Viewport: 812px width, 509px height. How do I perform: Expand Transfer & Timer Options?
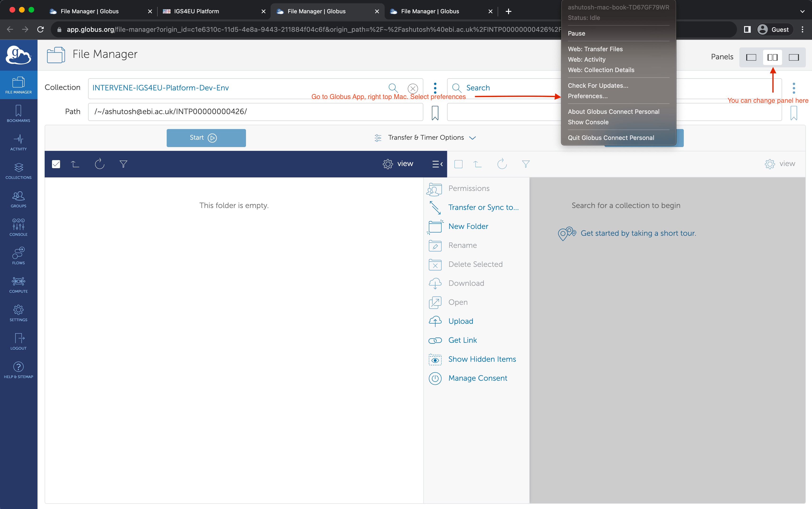(425, 138)
